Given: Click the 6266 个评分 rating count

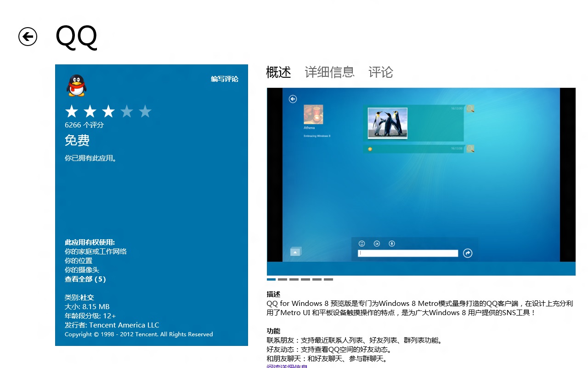Looking at the screenshot, I should pos(85,125).
